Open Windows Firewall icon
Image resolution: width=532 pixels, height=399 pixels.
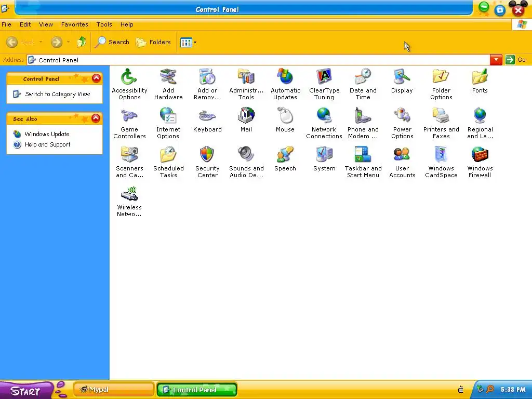[480, 162]
